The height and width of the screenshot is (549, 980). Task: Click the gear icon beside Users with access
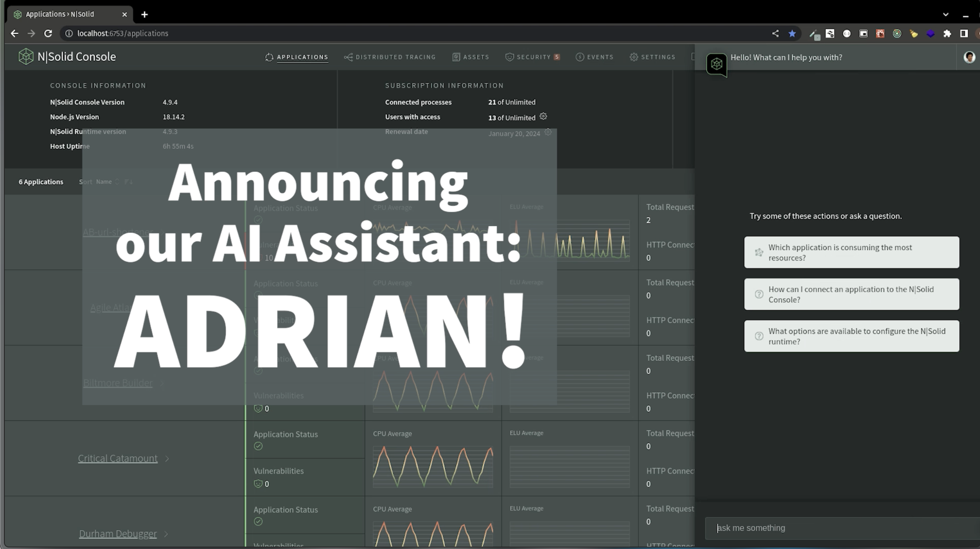click(x=543, y=116)
